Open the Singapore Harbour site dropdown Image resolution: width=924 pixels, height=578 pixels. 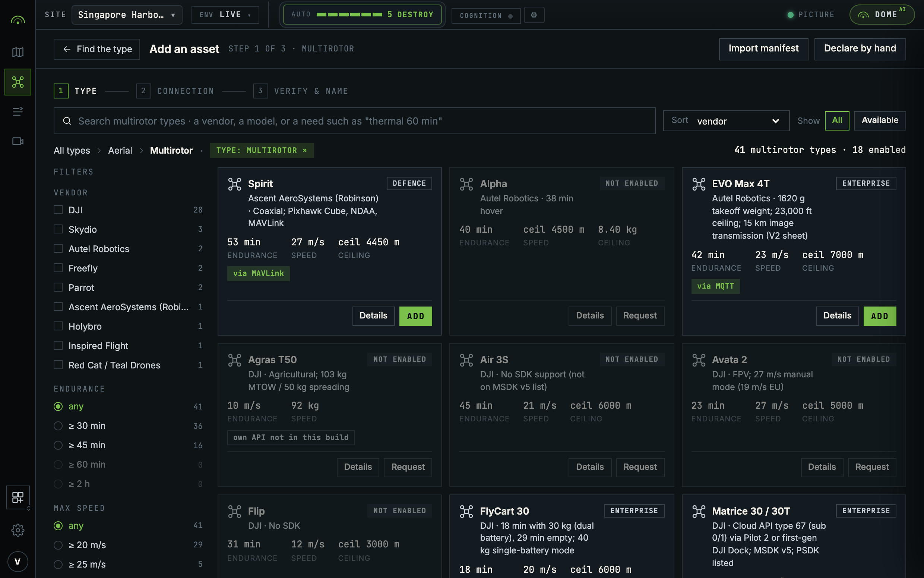tap(127, 15)
